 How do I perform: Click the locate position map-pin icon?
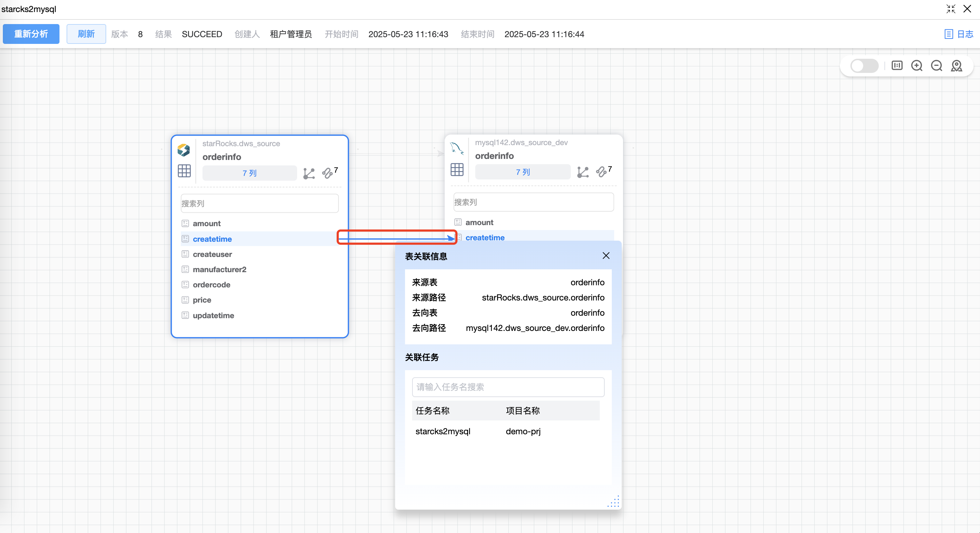click(956, 66)
